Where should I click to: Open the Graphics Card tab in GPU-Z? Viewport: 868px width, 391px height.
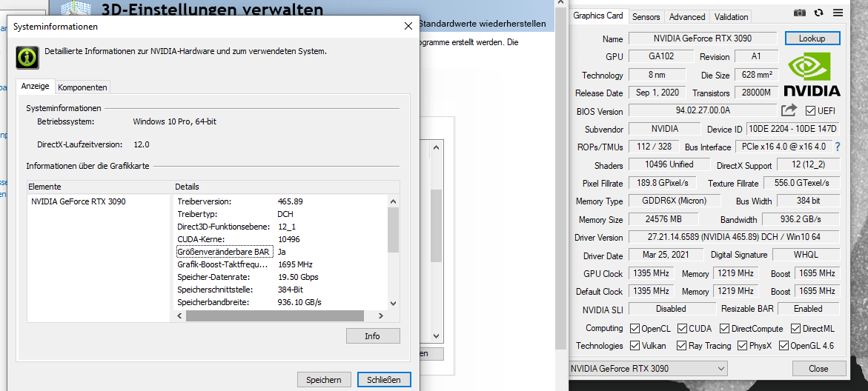[598, 16]
